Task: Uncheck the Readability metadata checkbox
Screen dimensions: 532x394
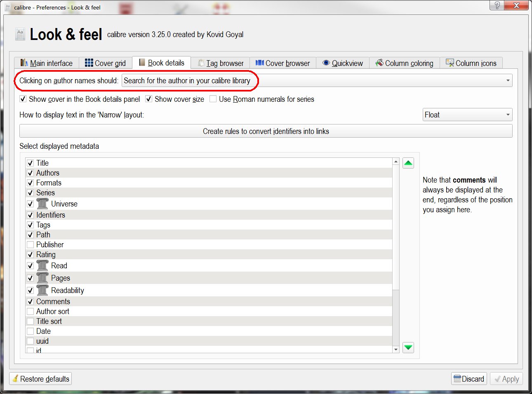Action: click(31, 290)
